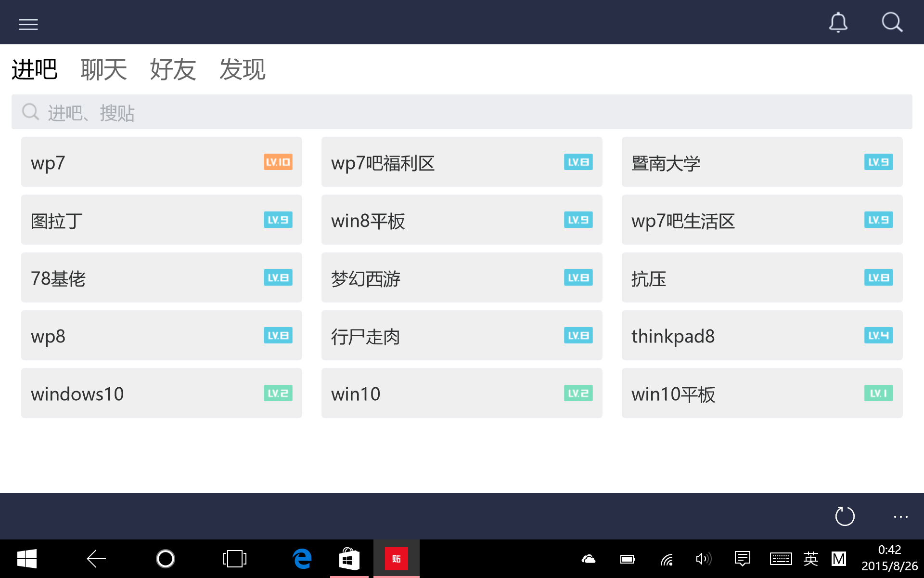Viewport: 924px width, 578px height.
Task: Click the Tieba app taskbar icon
Action: 396,559
